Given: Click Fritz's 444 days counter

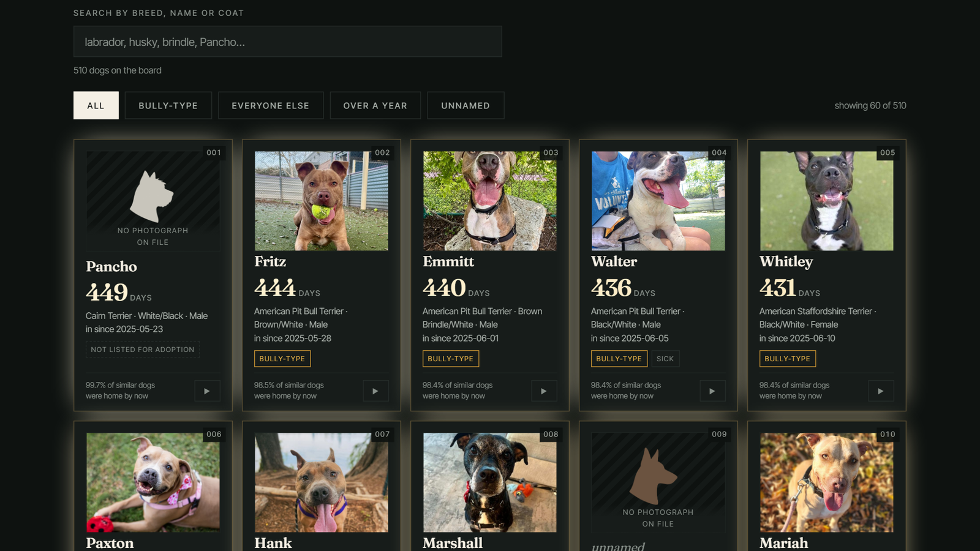Looking at the screenshot, I should tap(287, 288).
